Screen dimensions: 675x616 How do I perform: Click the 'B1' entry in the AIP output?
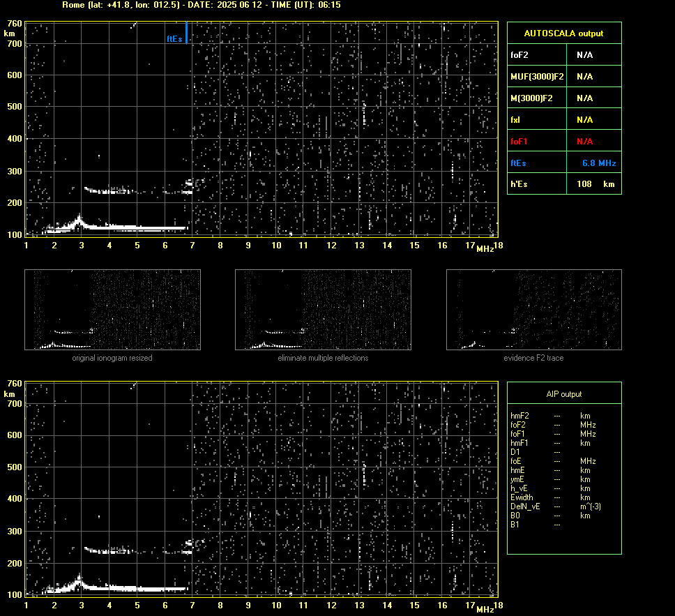point(515,524)
